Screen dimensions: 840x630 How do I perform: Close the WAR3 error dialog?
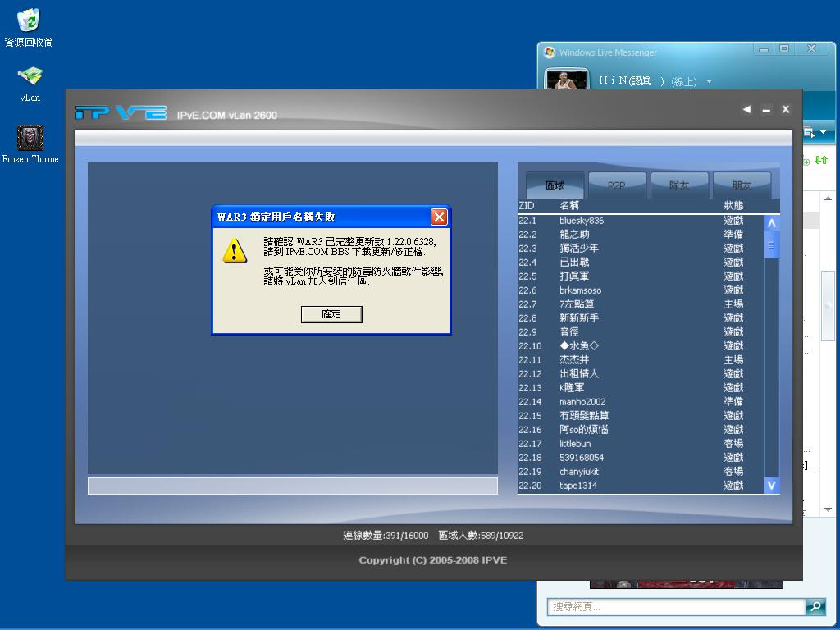[x=439, y=217]
